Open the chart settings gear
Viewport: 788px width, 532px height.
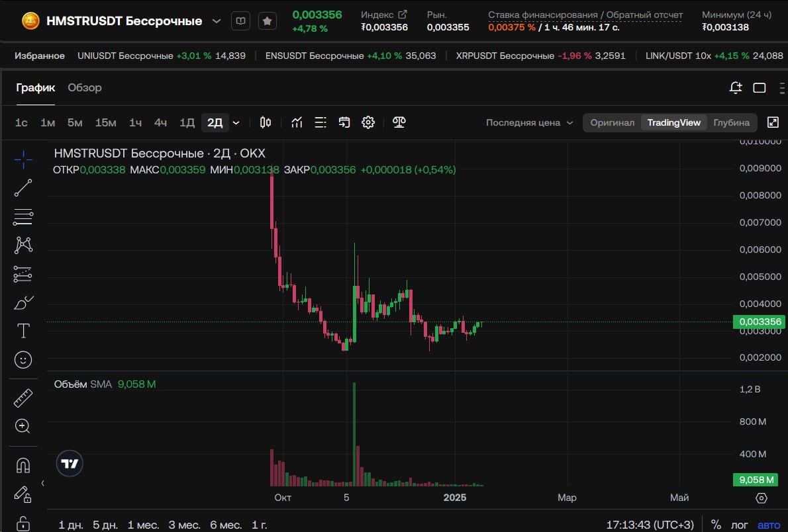pyautogui.click(x=368, y=122)
